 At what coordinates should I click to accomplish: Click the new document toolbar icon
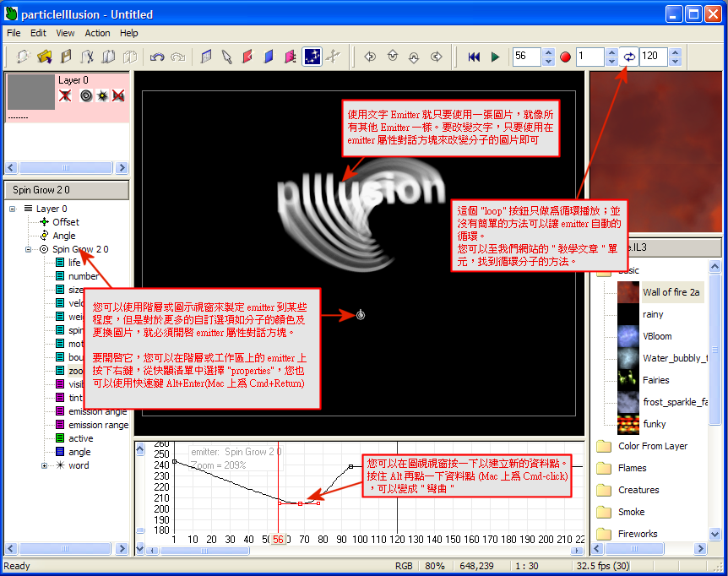tap(23, 57)
